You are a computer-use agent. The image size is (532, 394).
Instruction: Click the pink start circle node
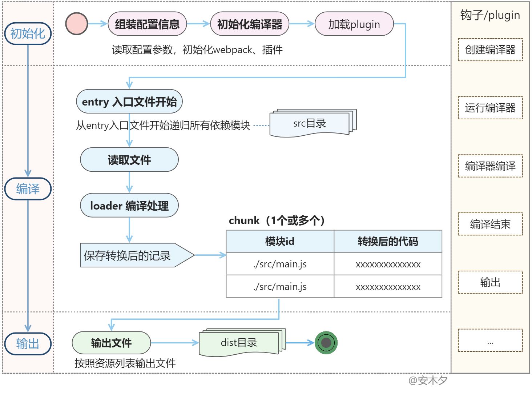77,24
